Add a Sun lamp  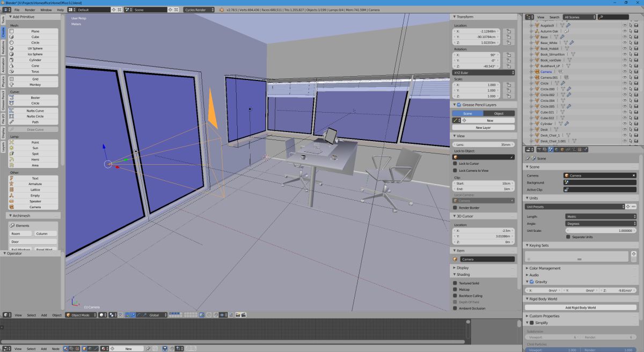coord(33,148)
